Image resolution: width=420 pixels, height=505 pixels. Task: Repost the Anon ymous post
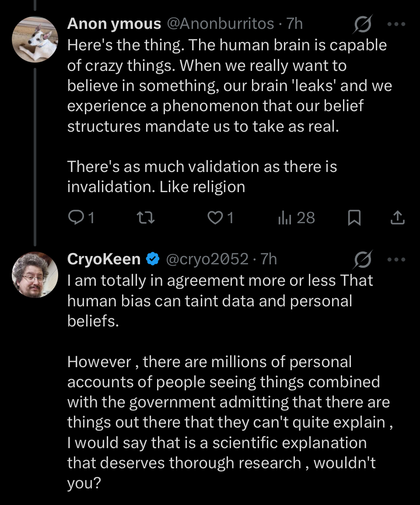[144, 217]
